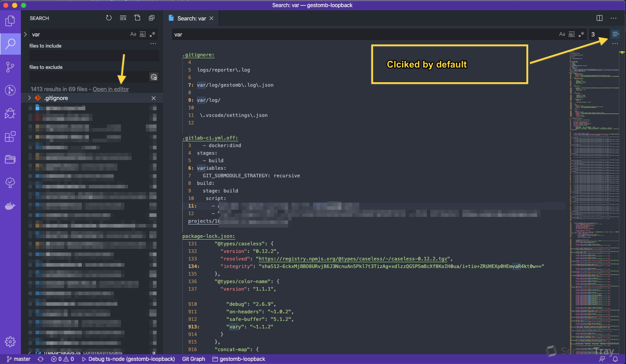Clear all search results
626x364 pixels.
pyautogui.click(x=123, y=18)
